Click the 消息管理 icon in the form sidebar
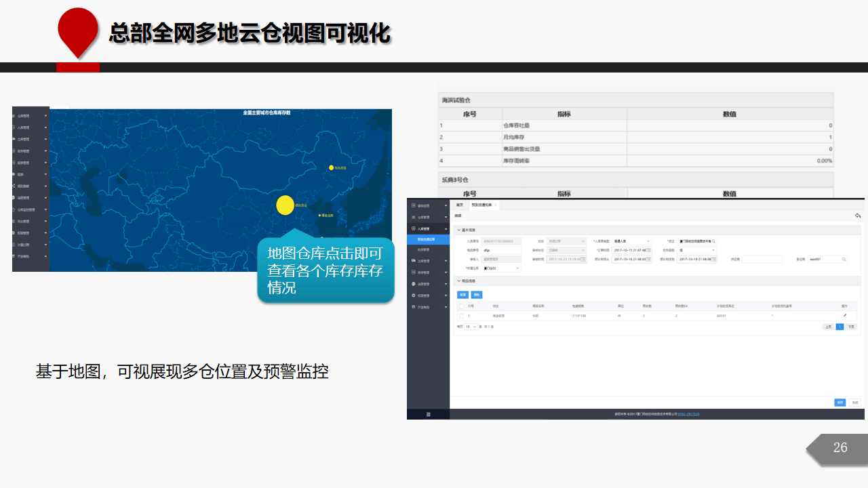Image resolution: width=868 pixels, height=488 pixels. [x=414, y=284]
